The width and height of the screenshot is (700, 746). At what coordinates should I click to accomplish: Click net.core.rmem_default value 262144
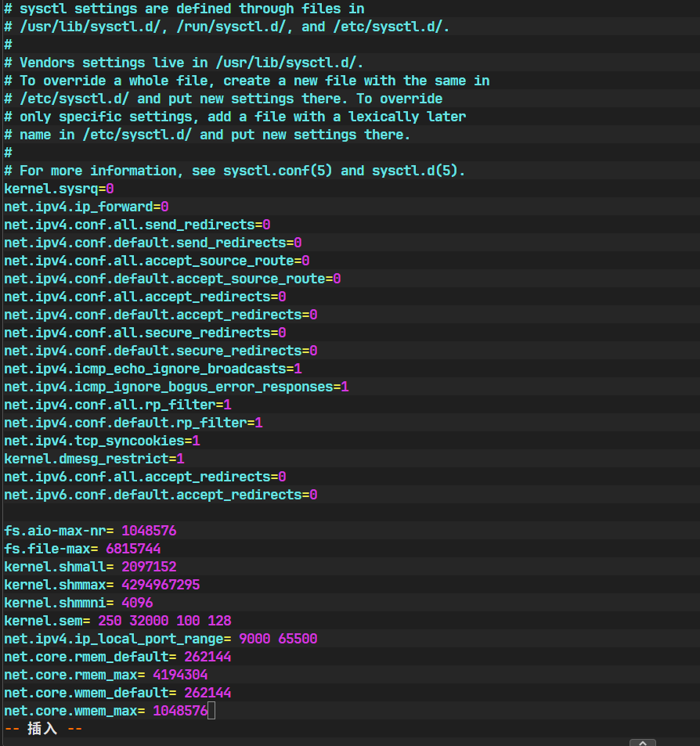pyautogui.click(x=208, y=657)
